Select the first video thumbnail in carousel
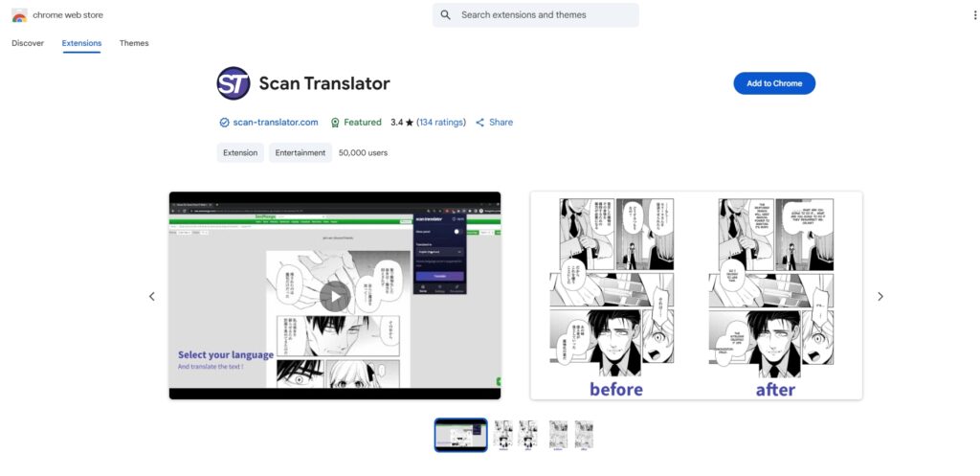The height and width of the screenshot is (476, 980). [x=460, y=435]
